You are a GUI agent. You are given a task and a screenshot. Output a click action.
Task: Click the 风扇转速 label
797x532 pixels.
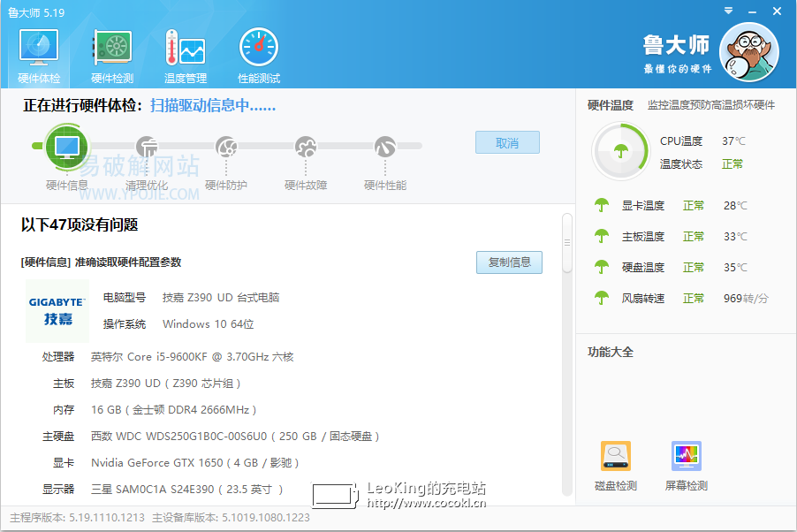tap(643, 298)
